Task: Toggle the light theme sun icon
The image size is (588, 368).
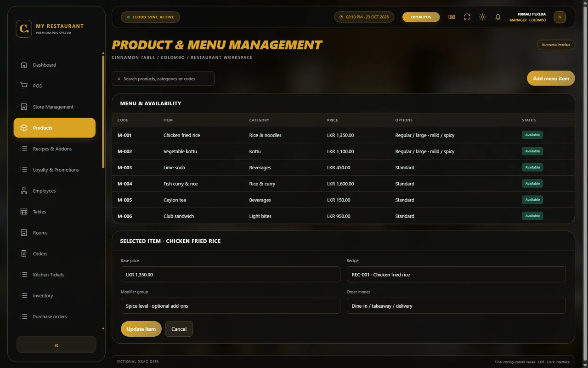Action: (482, 17)
